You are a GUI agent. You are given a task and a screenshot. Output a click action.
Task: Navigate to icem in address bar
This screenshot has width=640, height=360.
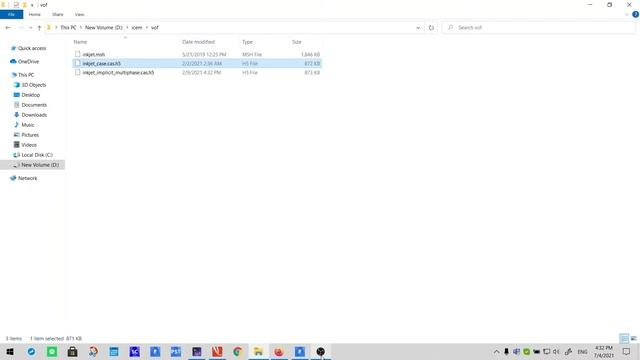click(137, 27)
